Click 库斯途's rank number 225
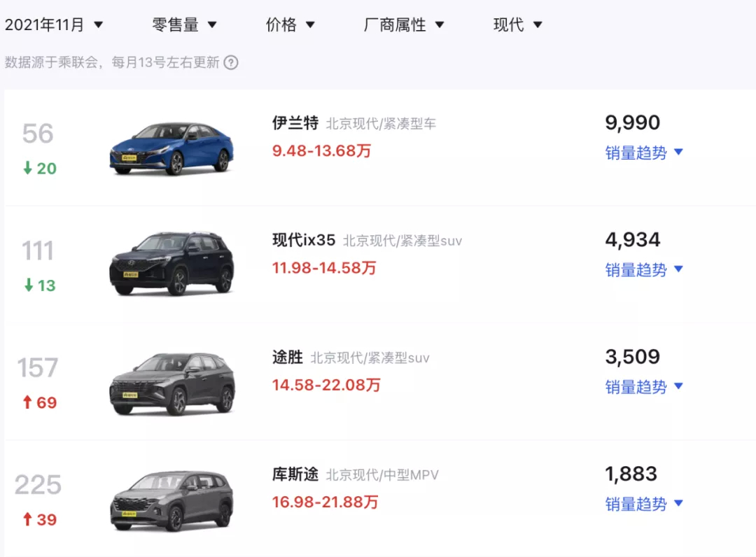The width and height of the screenshot is (756, 557). (37, 485)
